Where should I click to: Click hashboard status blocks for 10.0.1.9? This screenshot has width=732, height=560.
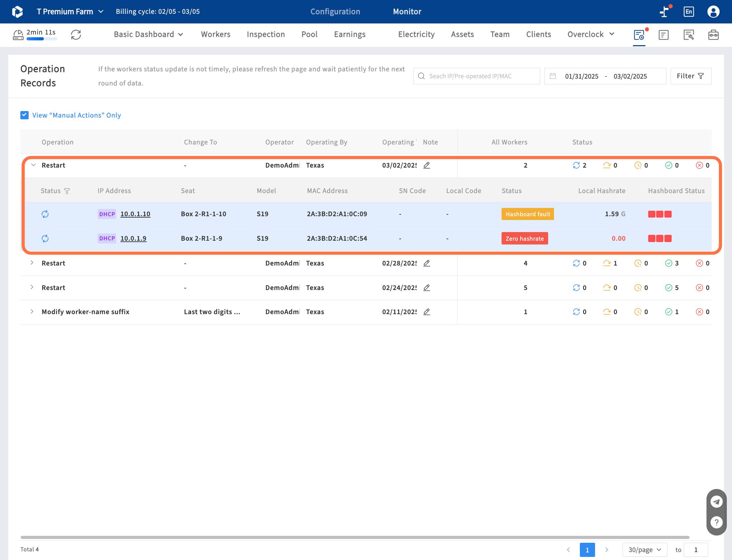point(660,239)
